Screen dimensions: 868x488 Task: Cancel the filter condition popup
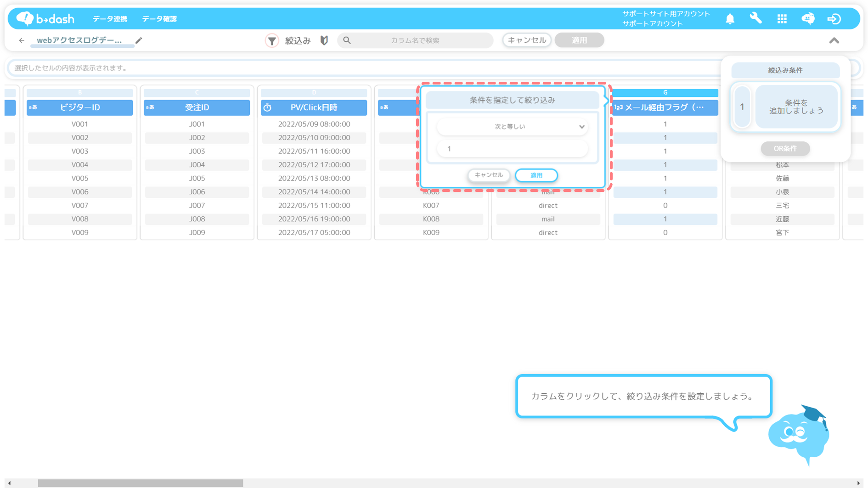click(x=489, y=175)
